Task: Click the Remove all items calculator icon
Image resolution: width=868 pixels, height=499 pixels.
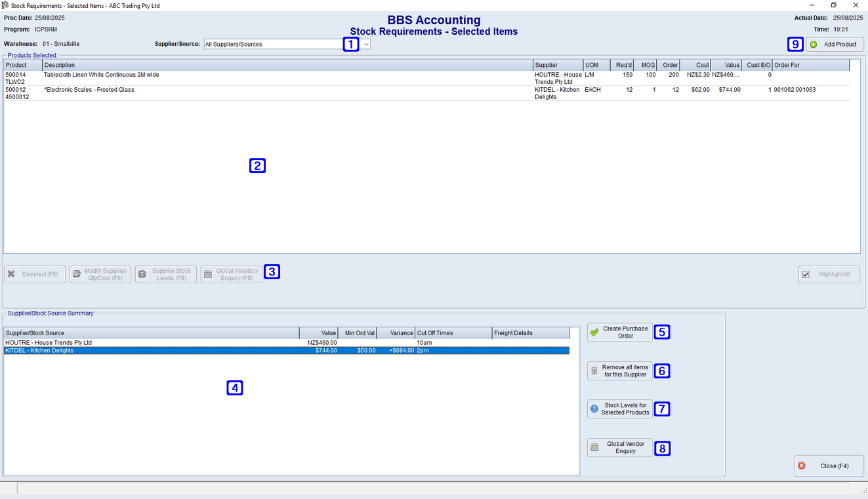Action: click(x=593, y=370)
